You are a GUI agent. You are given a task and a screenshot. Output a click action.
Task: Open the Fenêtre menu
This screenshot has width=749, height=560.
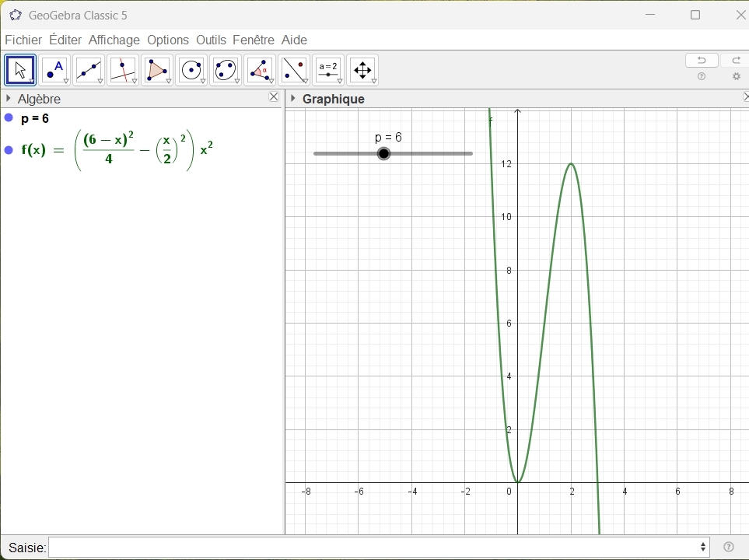tap(254, 40)
